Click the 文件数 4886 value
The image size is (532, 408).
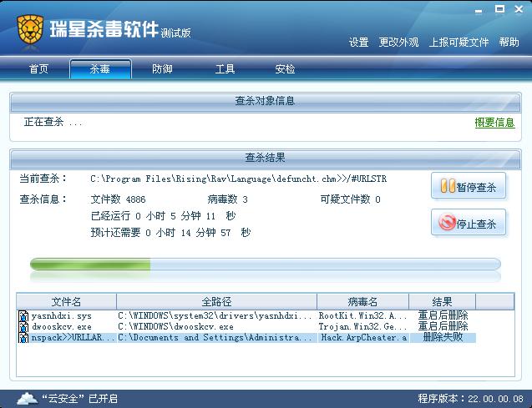(x=118, y=199)
